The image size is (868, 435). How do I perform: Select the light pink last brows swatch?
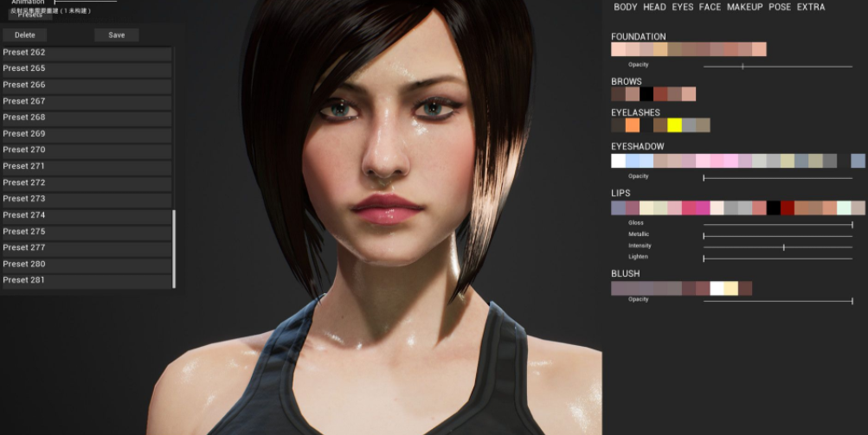pos(689,94)
